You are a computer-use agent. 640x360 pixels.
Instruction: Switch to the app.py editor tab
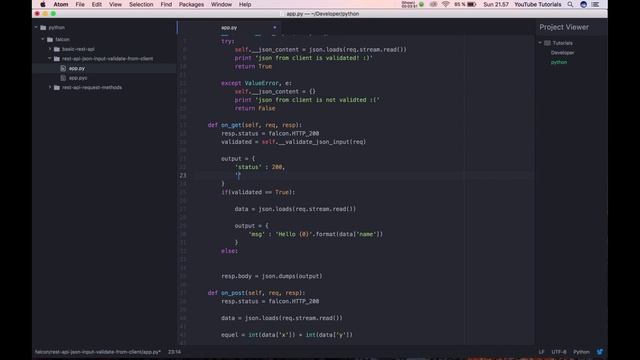click(x=229, y=28)
